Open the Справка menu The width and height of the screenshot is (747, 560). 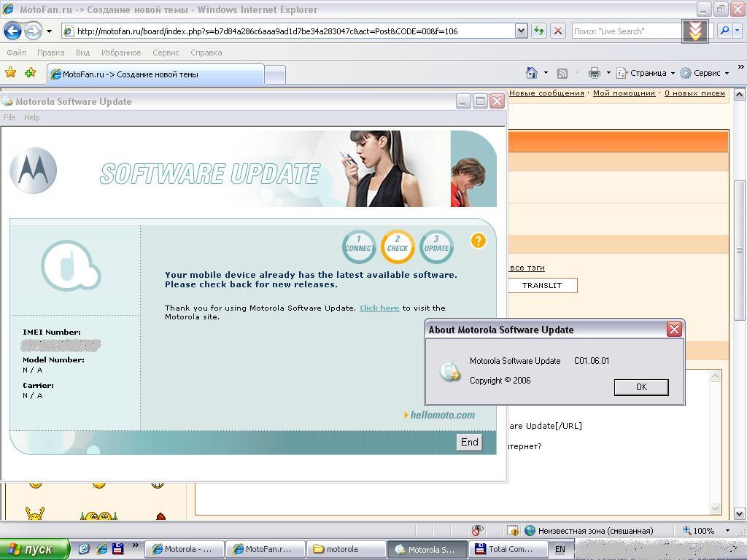point(206,52)
